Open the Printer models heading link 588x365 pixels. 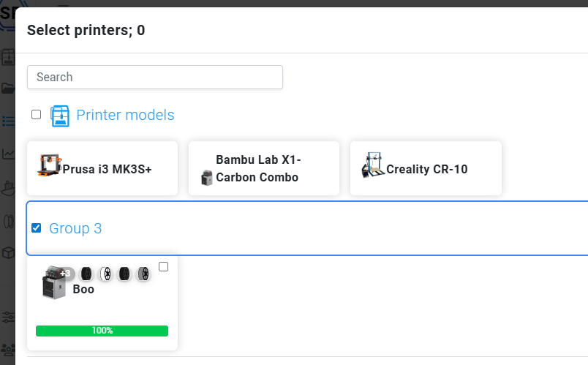(x=125, y=115)
